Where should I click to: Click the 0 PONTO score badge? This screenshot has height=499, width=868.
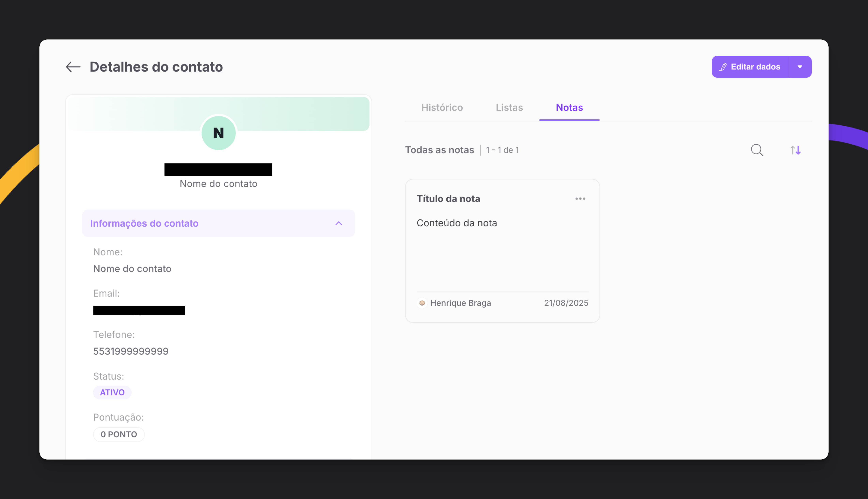point(119,435)
